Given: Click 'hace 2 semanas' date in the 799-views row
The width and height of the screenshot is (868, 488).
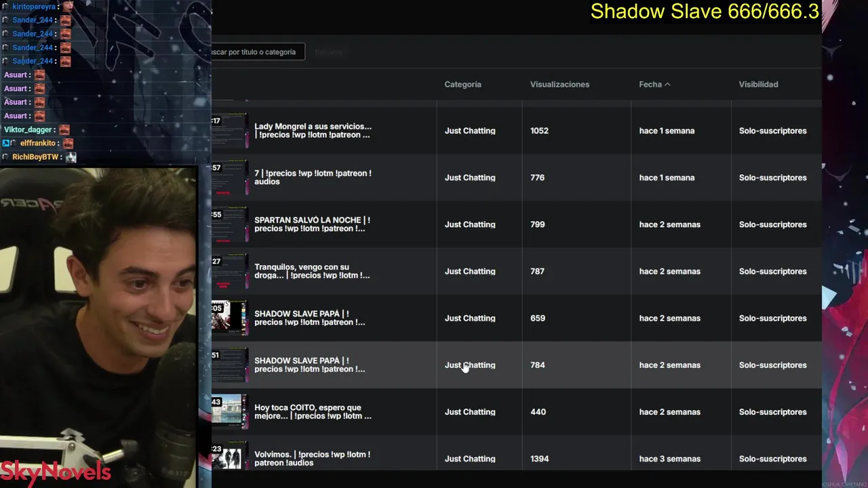Looking at the screenshot, I should click(x=669, y=224).
